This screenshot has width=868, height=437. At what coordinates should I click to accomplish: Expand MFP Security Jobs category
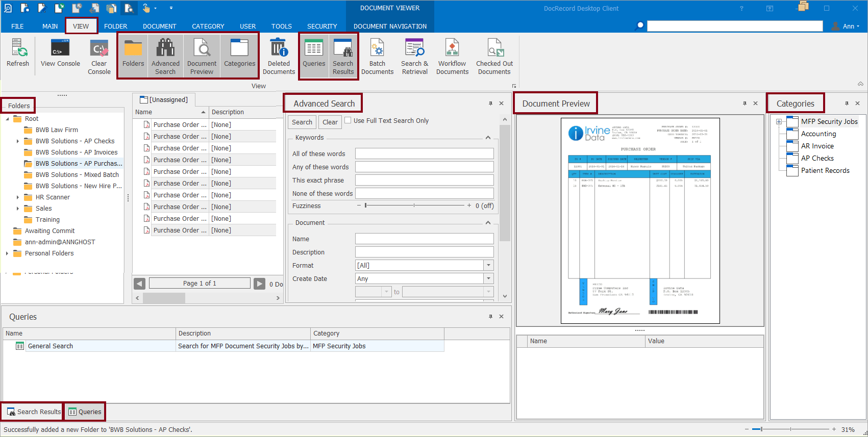click(779, 121)
